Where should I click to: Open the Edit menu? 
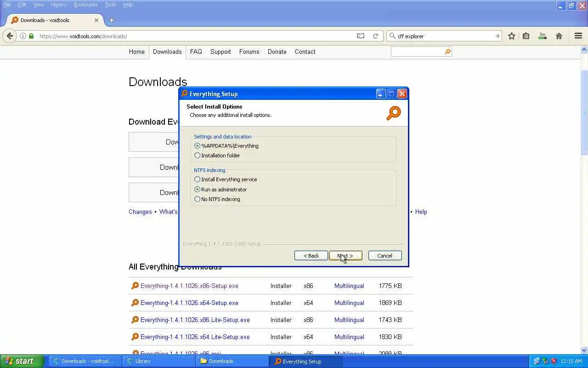(22, 5)
